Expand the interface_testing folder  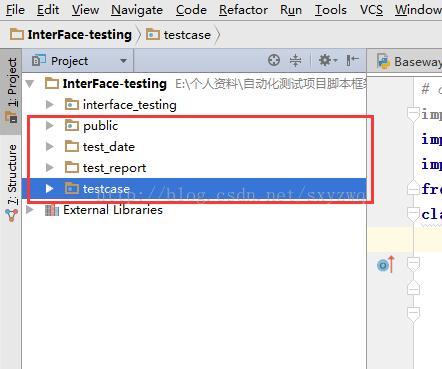(50, 105)
